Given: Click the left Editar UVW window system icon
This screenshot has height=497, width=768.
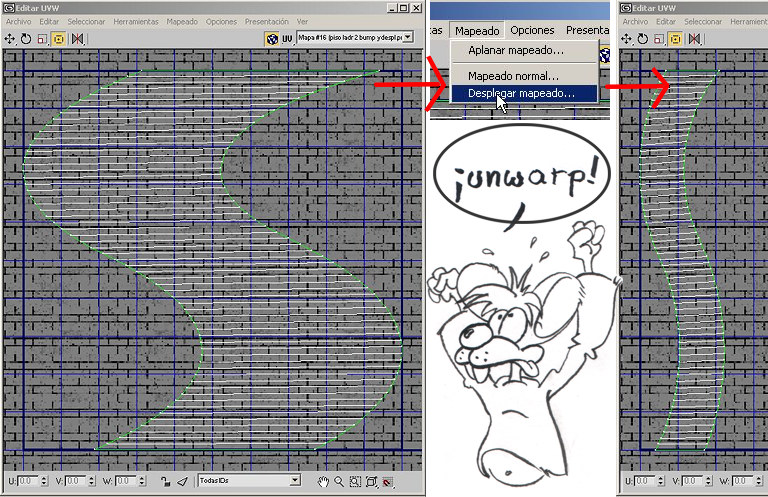Looking at the screenshot, I should 9,8.
